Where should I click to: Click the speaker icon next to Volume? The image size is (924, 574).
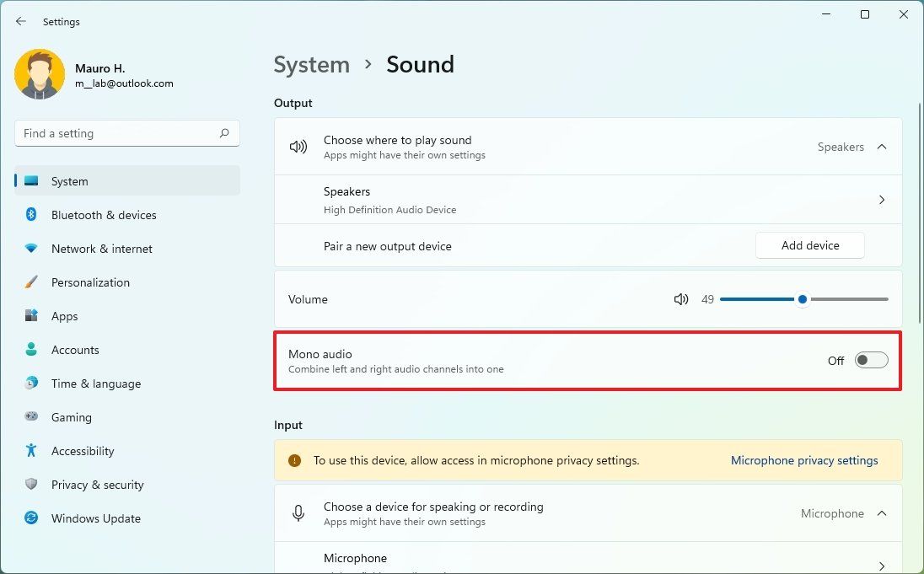[x=681, y=299]
